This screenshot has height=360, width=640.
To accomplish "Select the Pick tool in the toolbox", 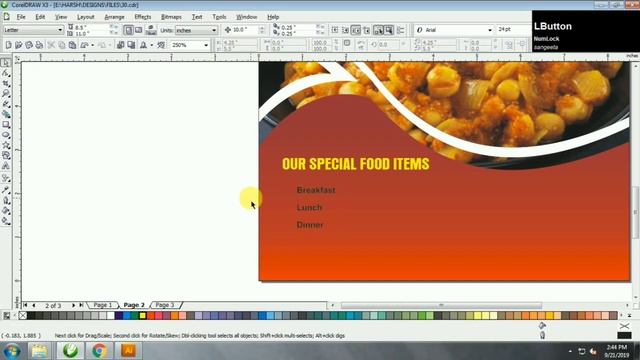I will pyautogui.click(x=6, y=62).
